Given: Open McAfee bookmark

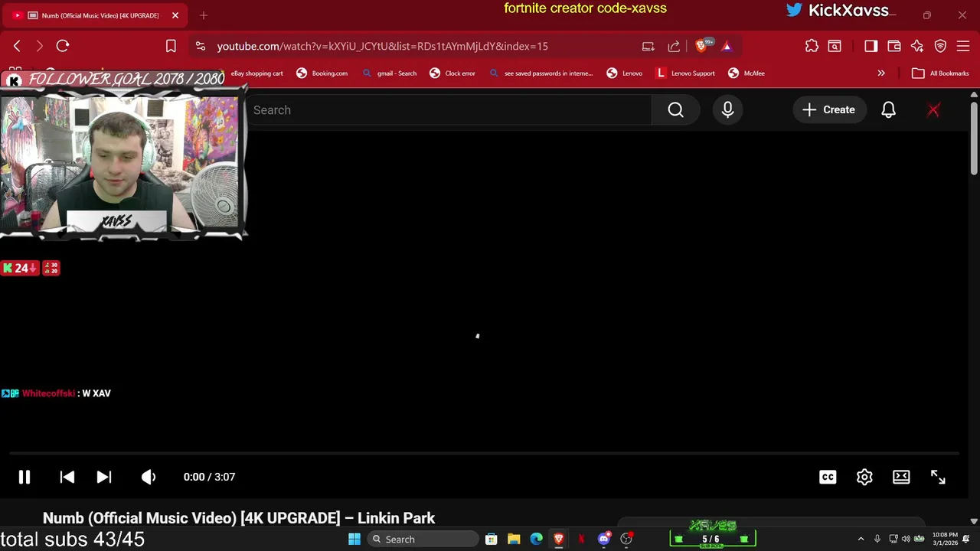Looking at the screenshot, I should point(746,73).
